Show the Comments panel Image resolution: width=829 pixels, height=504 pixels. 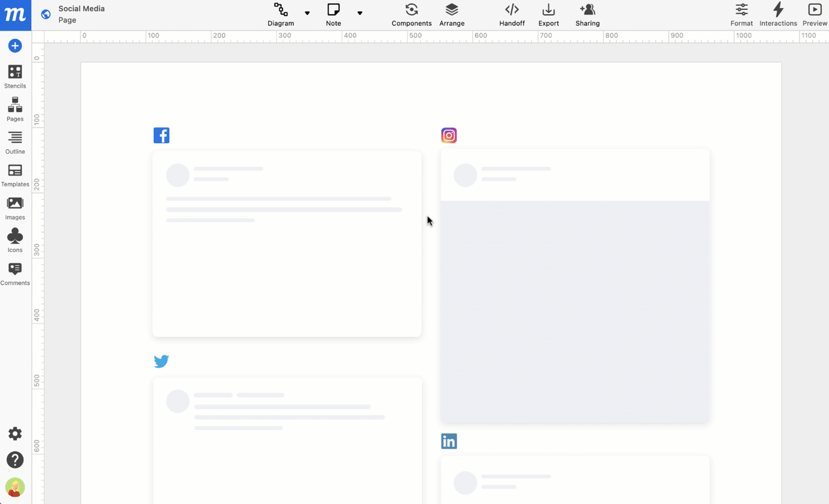coord(15,274)
